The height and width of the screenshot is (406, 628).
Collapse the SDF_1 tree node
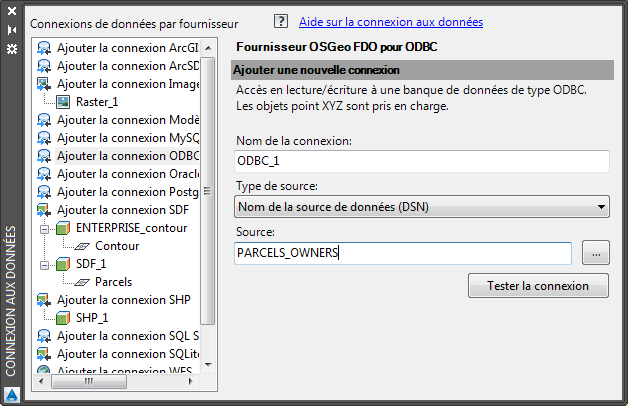point(46,264)
